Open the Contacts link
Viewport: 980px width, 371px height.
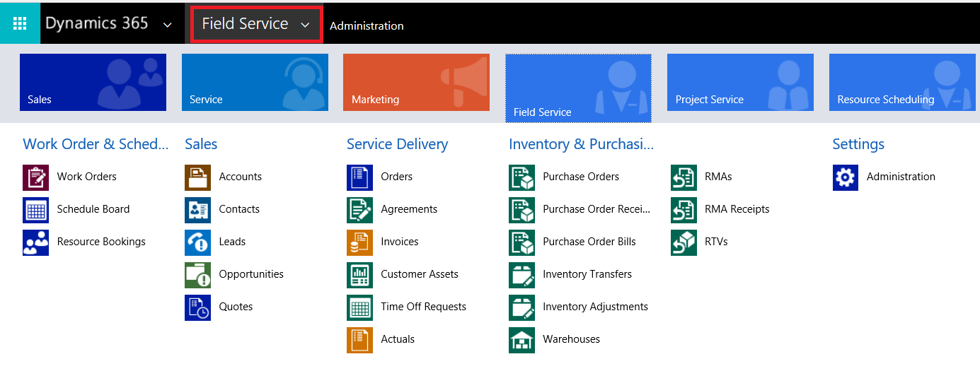(239, 209)
